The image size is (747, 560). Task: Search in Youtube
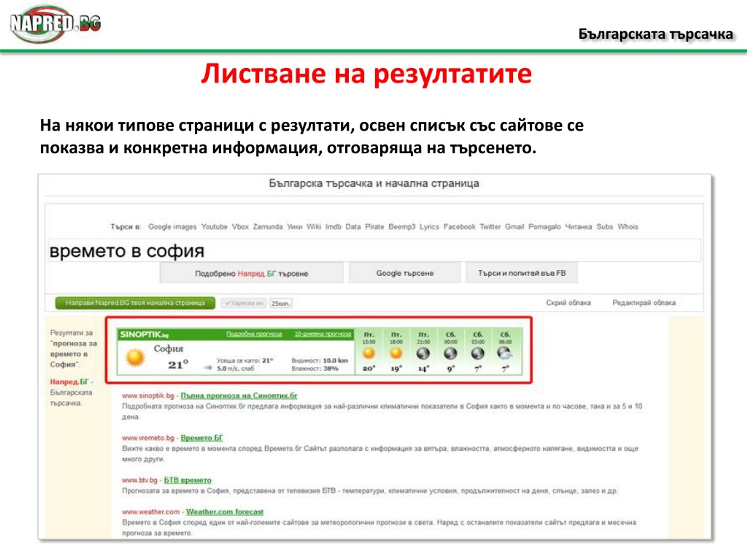click(x=214, y=227)
